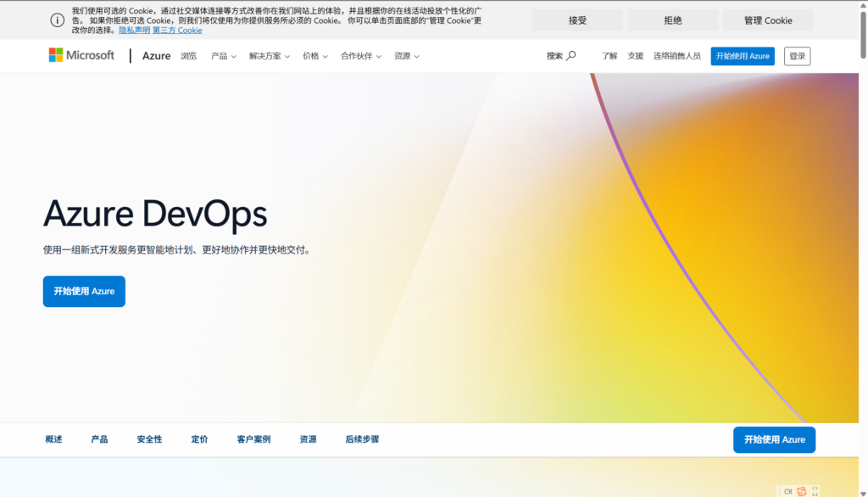Click the 搜索 search label
868x497 pixels.
554,56
